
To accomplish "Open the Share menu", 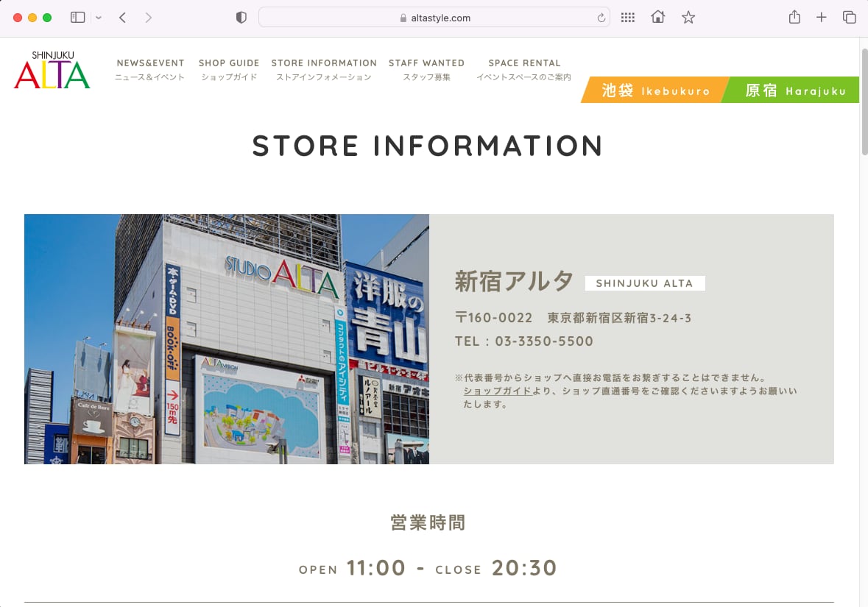I will tap(794, 18).
